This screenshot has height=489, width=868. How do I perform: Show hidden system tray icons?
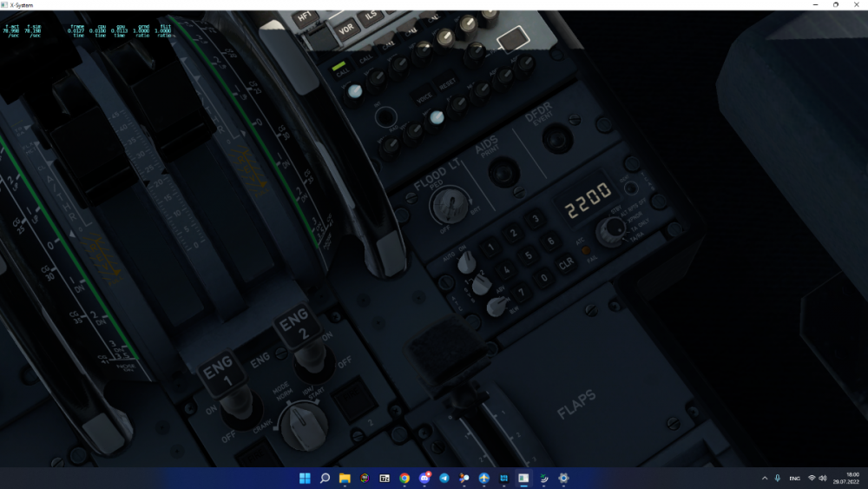tap(765, 479)
